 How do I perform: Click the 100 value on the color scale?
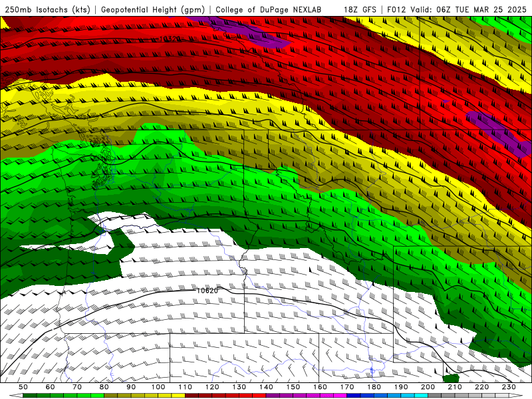point(158,387)
